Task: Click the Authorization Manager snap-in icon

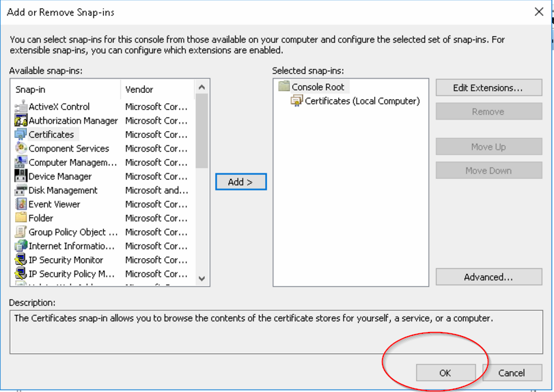Action: (x=21, y=120)
